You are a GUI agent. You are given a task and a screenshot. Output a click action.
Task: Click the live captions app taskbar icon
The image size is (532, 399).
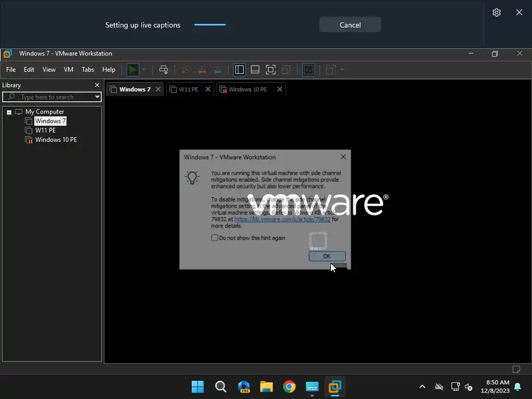pos(312,387)
